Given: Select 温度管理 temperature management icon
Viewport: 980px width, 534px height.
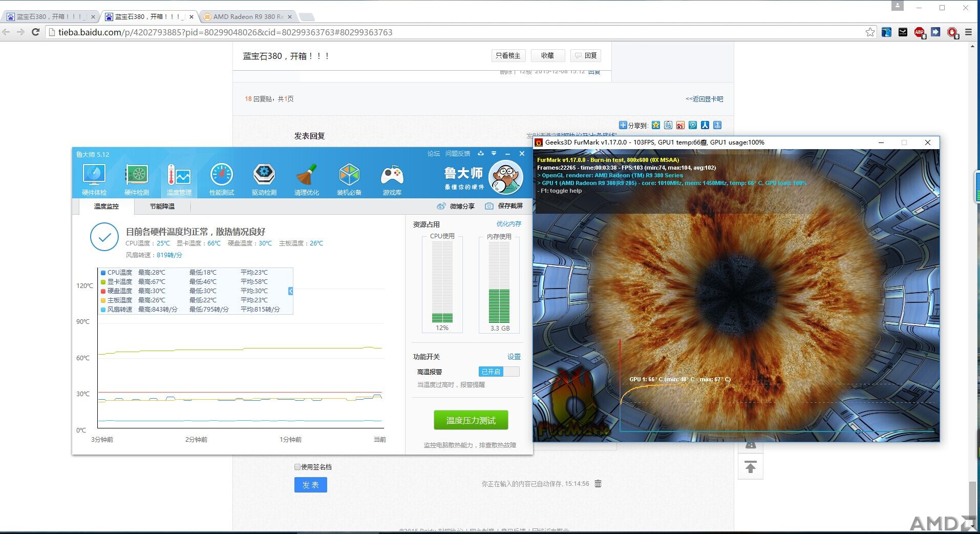Looking at the screenshot, I should (x=179, y=180).
